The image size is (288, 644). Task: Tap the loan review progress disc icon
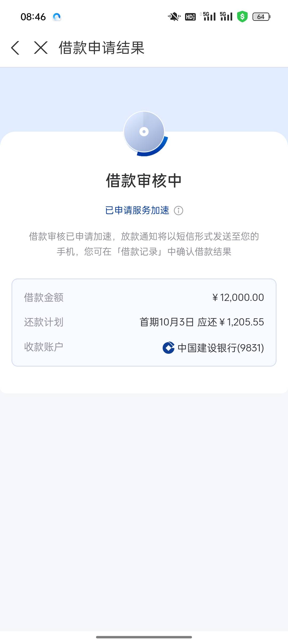144,133
